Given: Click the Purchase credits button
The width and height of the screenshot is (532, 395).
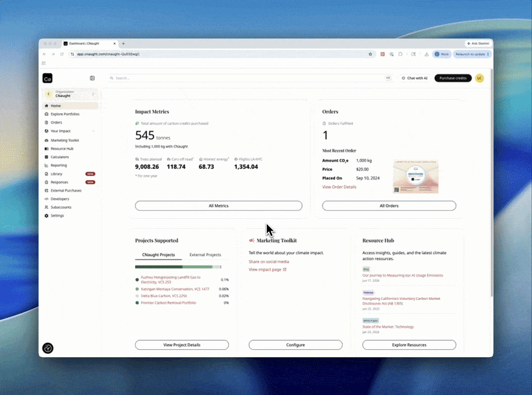Looking at the screenshot, I should 453,78.
